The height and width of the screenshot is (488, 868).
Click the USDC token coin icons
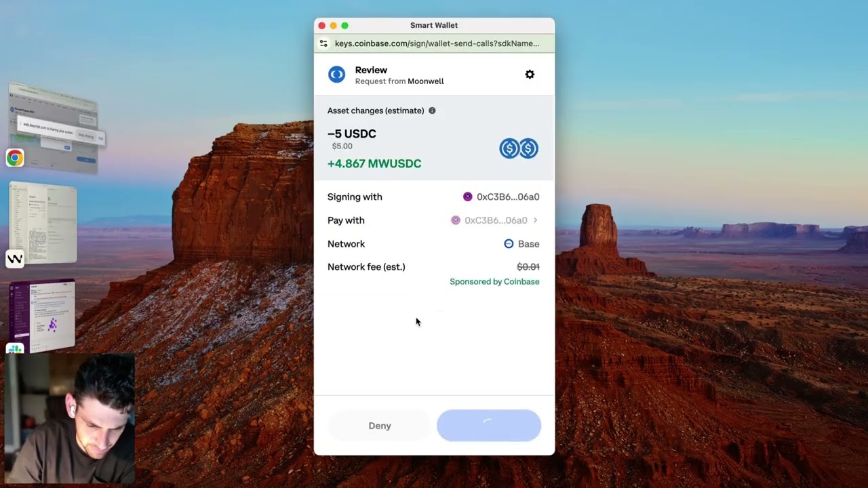[x=519, y=148]
